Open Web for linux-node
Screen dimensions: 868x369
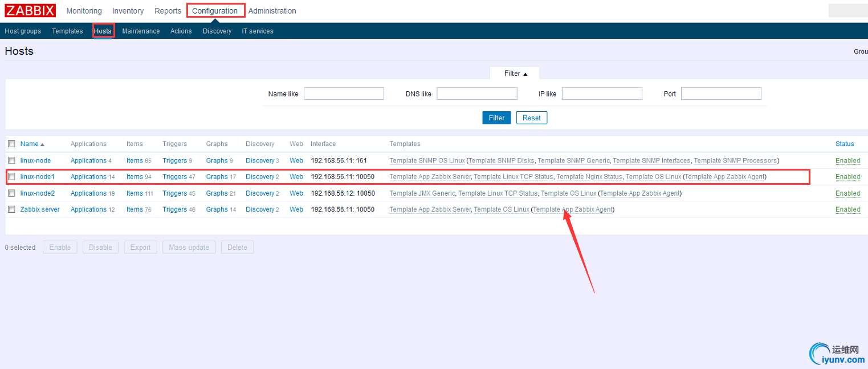[x=296, y=161]
